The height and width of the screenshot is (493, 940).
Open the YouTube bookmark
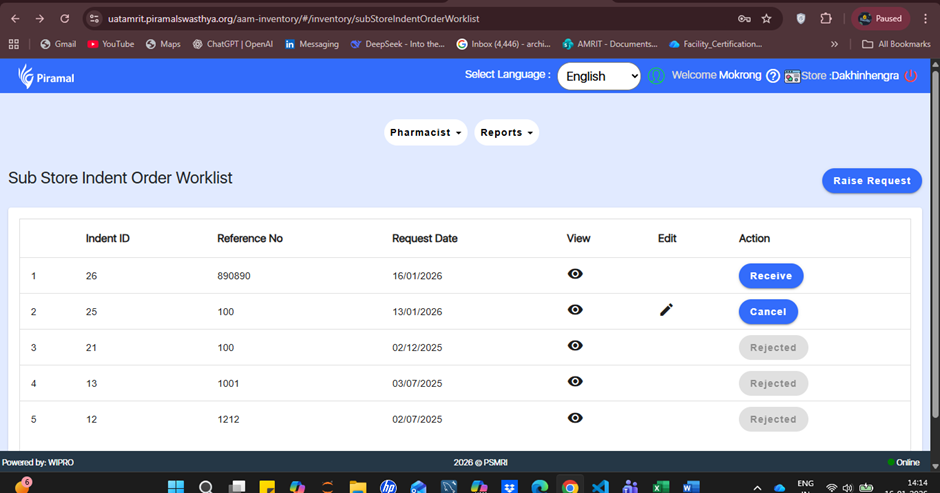coord(110,44)
